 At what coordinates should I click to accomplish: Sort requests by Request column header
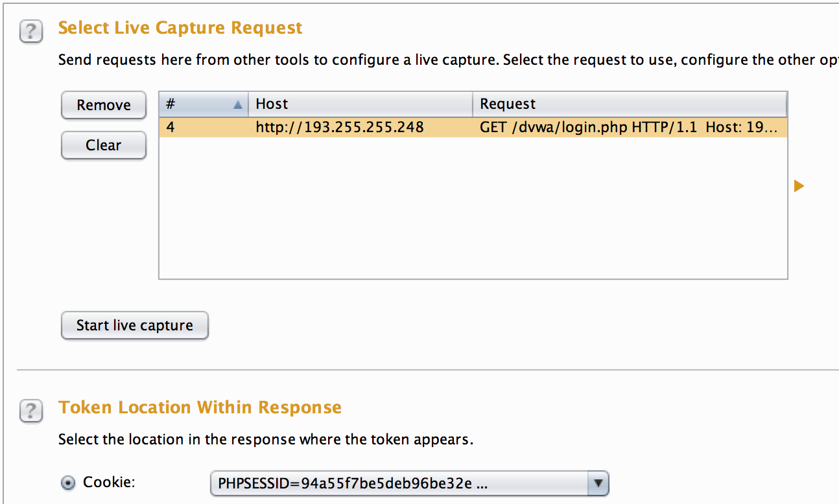[x=630, y=104]
